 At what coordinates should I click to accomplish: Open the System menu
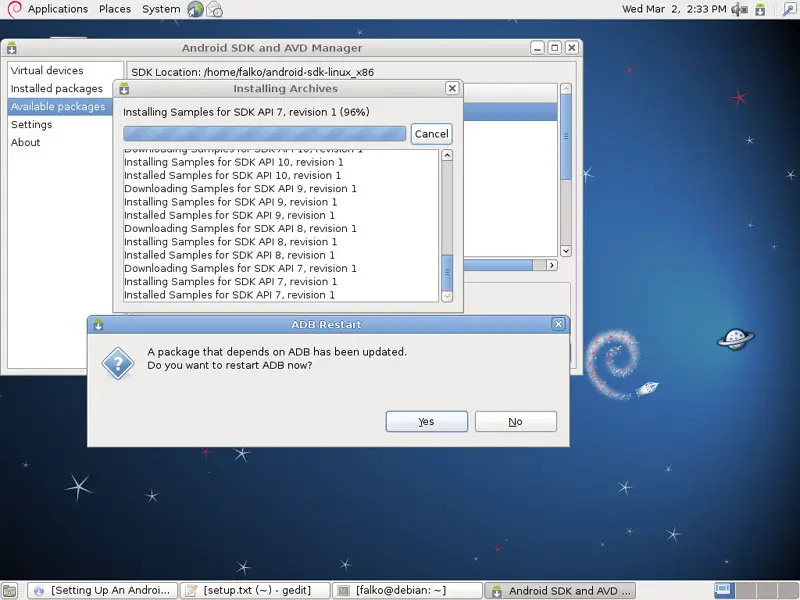(x=161, y=9)
